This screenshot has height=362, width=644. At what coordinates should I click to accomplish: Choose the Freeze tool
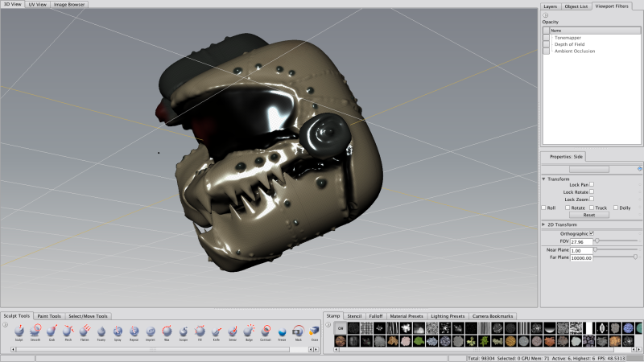point(282,331)
